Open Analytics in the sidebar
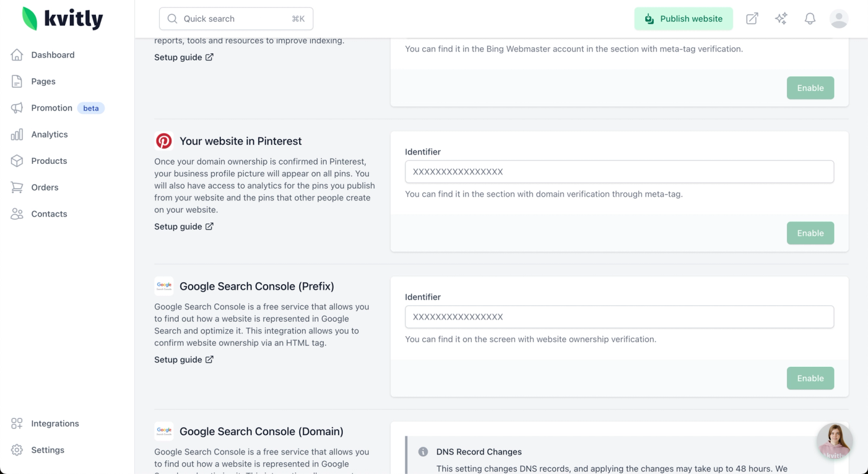This screenshot has width=868, height=474. point(49,134)
